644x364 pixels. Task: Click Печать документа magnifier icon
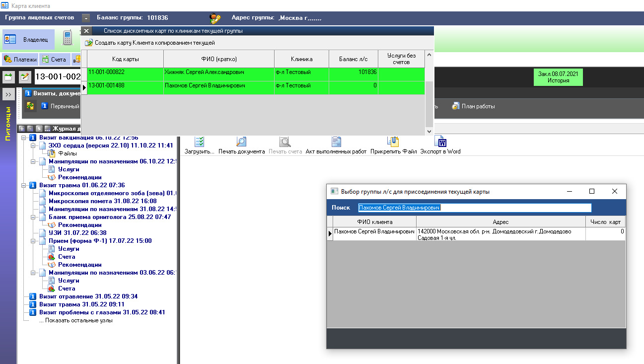[241, 142]
